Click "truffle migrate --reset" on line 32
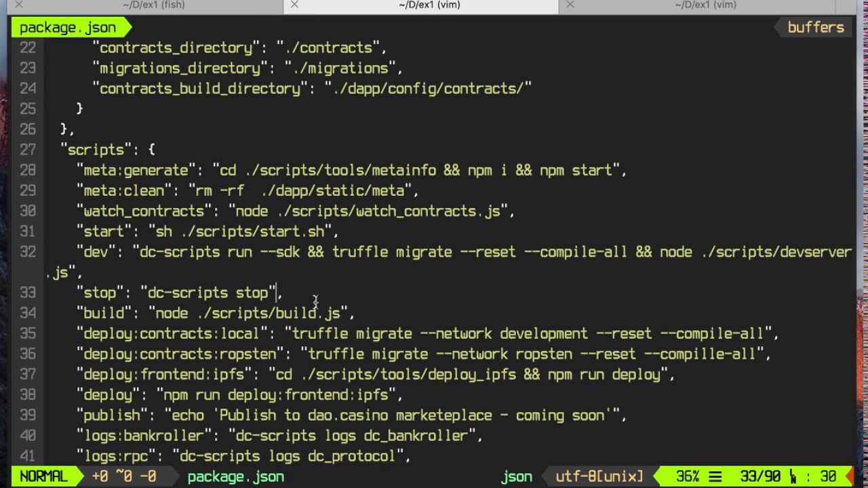 (425, 252)
